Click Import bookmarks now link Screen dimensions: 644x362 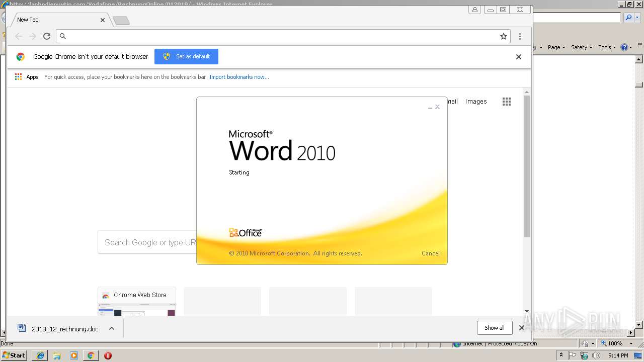coord(239,77)
